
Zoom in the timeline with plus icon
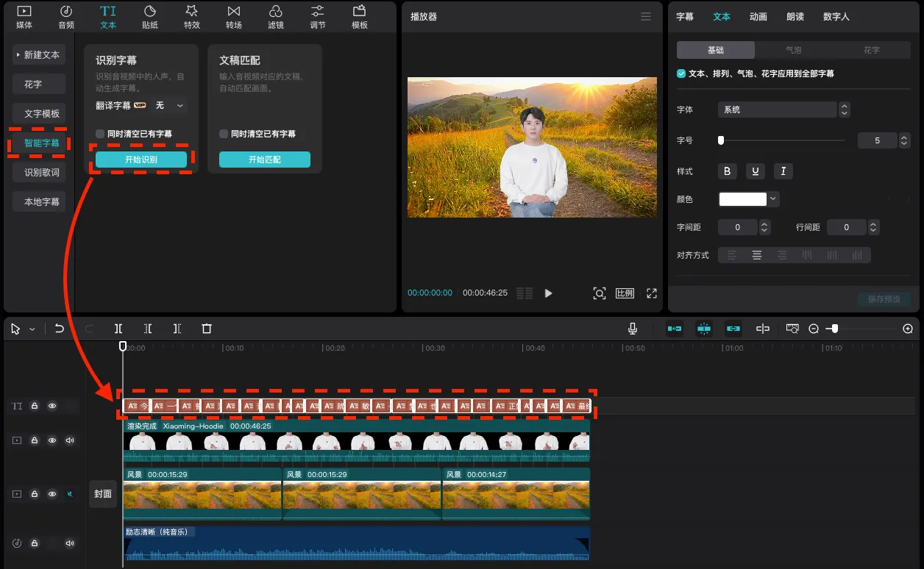(908, 329)
